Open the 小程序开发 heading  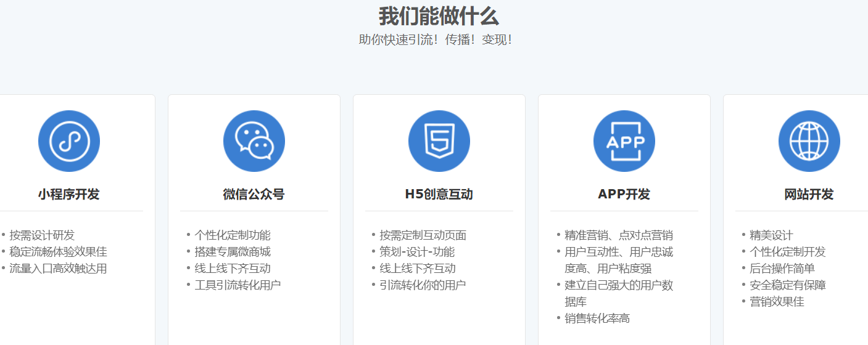click(x=69, y=195)
